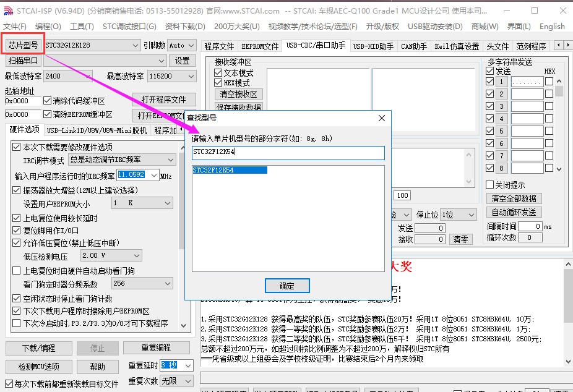Open the 工具(T) menu
573x392 pixels.
click(x=82, y=27)
